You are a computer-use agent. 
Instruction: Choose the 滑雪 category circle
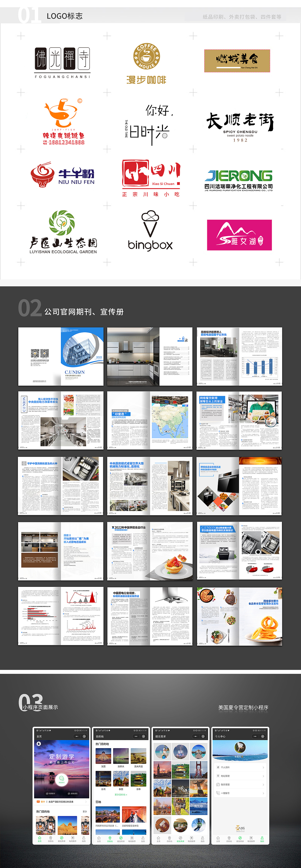point(198,825)
